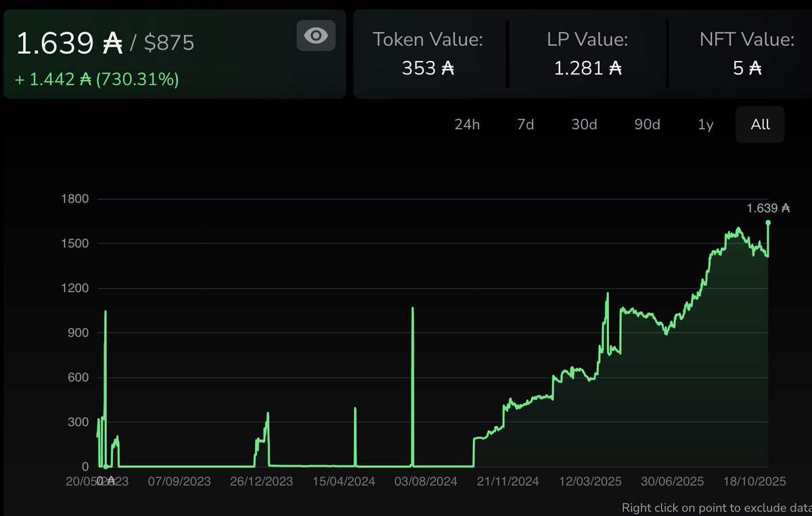The image size is (812, 516).
Task: Switch chart to 30d range
Action: coord(583,124)
